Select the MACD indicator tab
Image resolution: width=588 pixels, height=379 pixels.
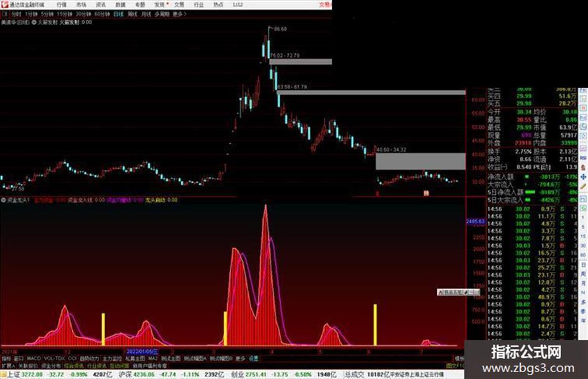(34, 358)
